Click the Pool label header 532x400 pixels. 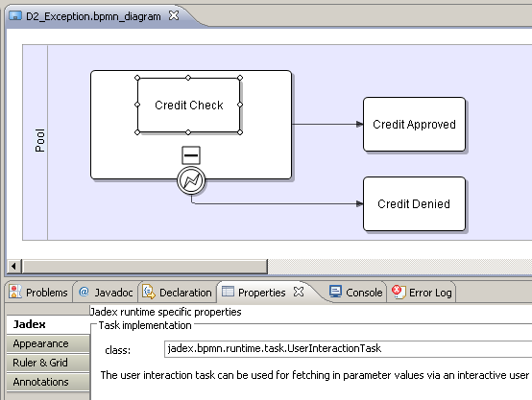[39, 140]
